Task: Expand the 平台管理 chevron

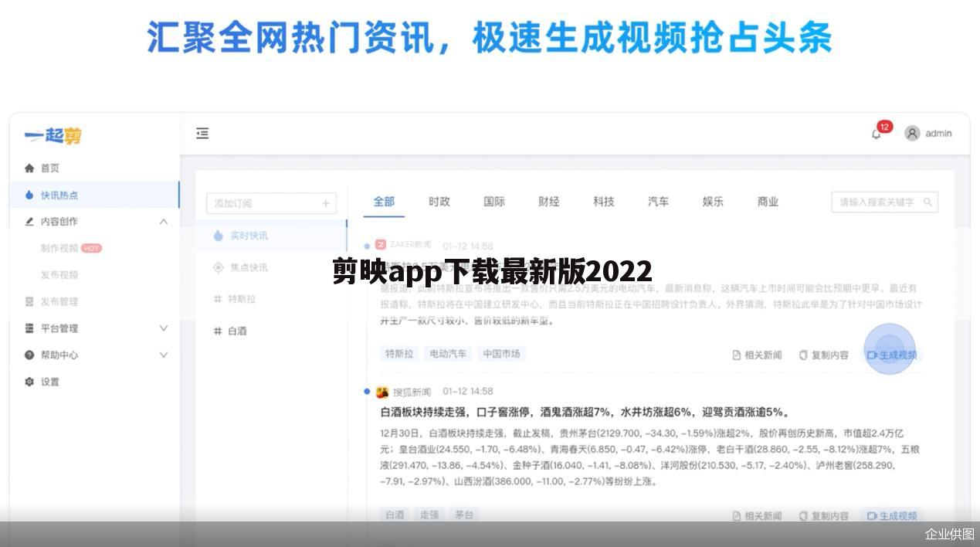Action: click(164, 328)
